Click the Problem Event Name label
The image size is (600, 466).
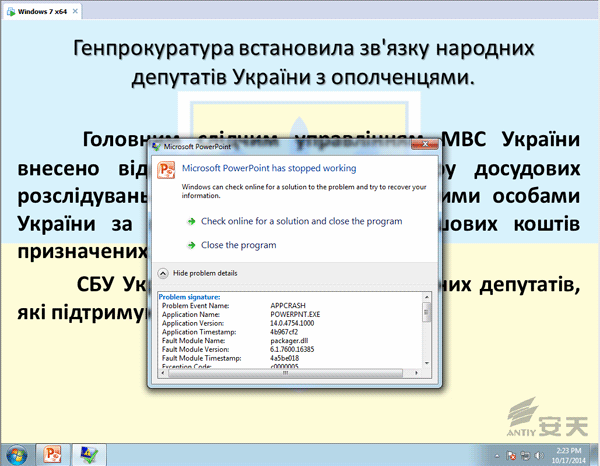coord(196,306)
